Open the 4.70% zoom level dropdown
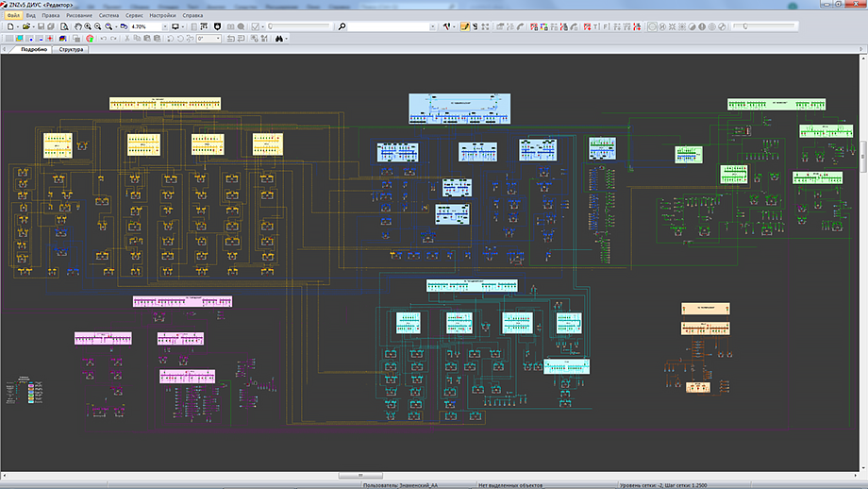The image size is (868, 489). (163, 27)
